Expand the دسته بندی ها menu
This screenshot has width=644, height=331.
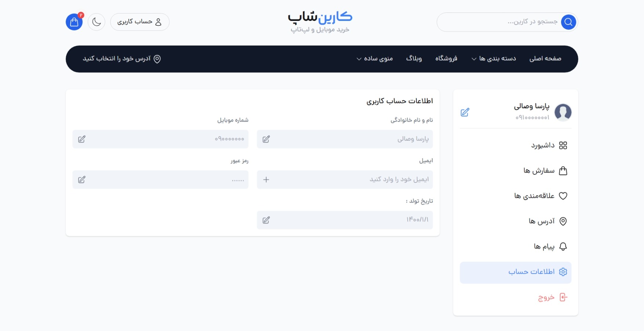point(494,59)
